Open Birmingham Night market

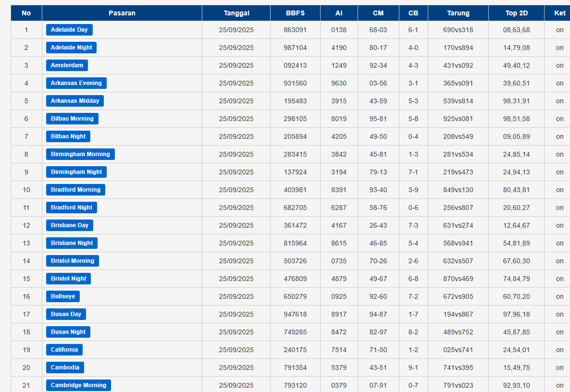(x=76, y=172)
